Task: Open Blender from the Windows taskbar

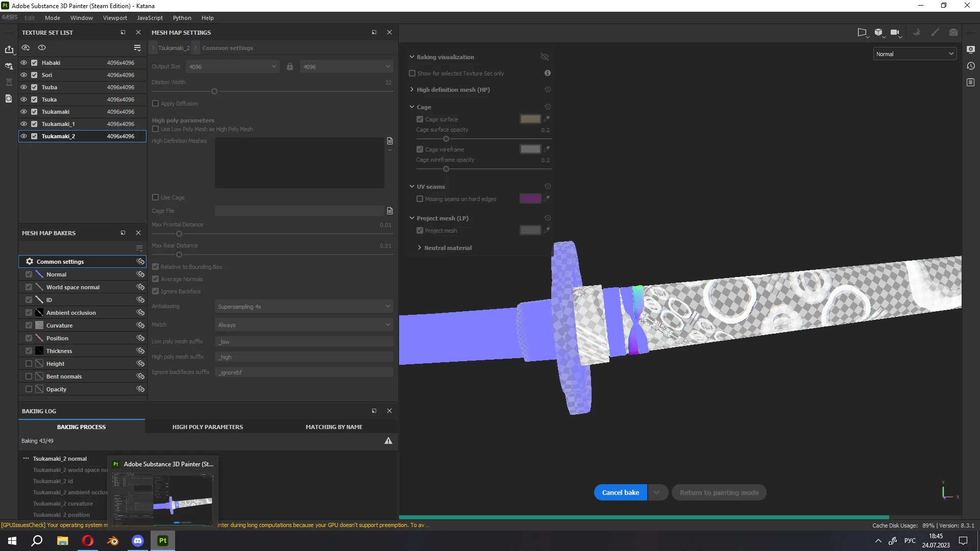Action: pyautogui.click(x=112, y=541)
